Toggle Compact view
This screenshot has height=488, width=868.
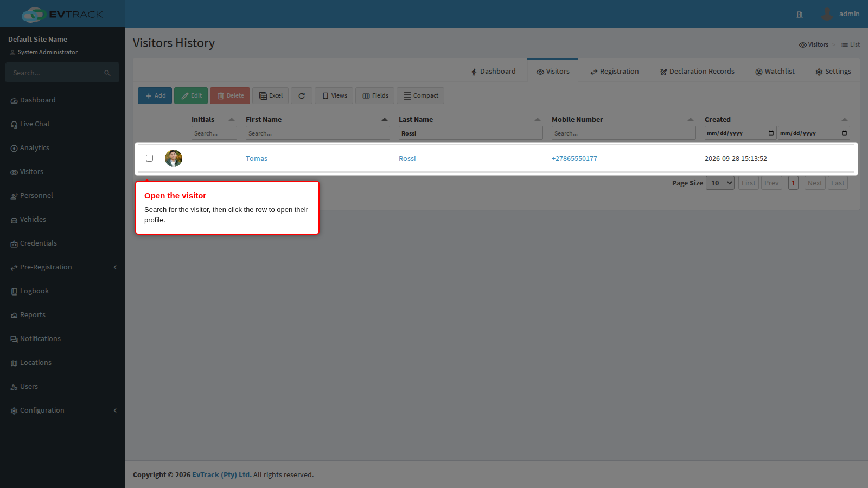click(x=420, y=95)
